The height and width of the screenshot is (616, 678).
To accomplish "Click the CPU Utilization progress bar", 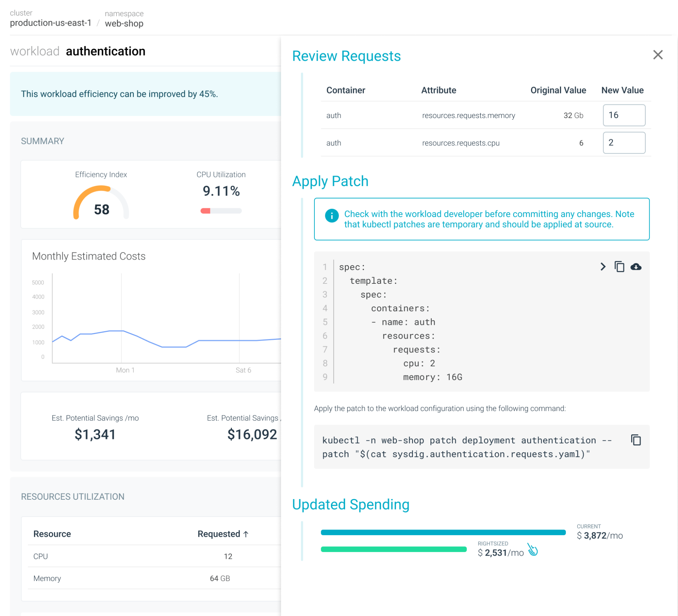I will [x=221, y=211].
